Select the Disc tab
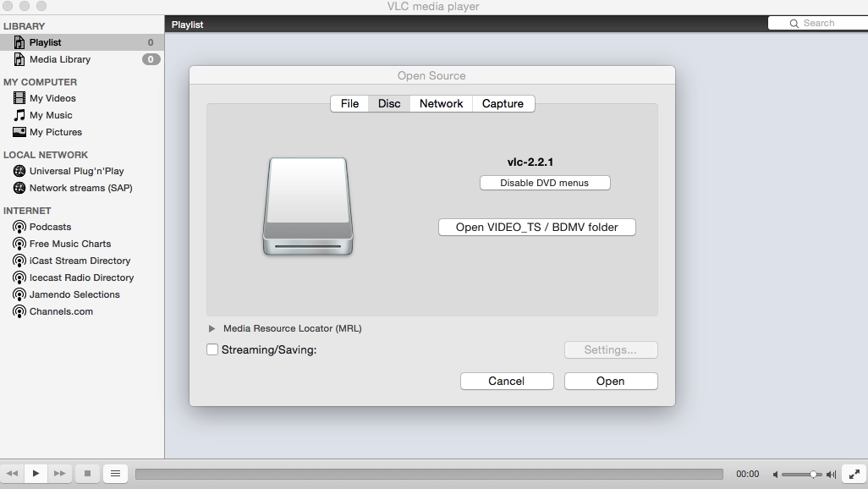Viewport: 868px width, 489px height. [x=389, y=103]
